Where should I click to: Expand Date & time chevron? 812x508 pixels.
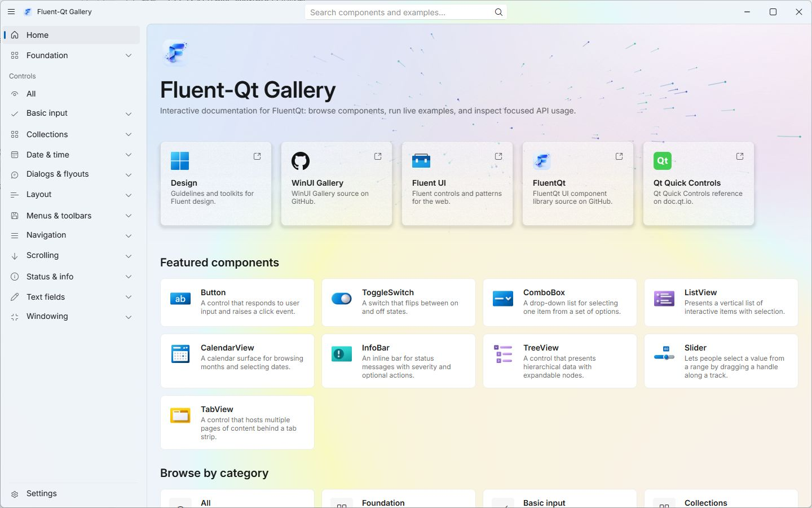click(x=129, y=155)
